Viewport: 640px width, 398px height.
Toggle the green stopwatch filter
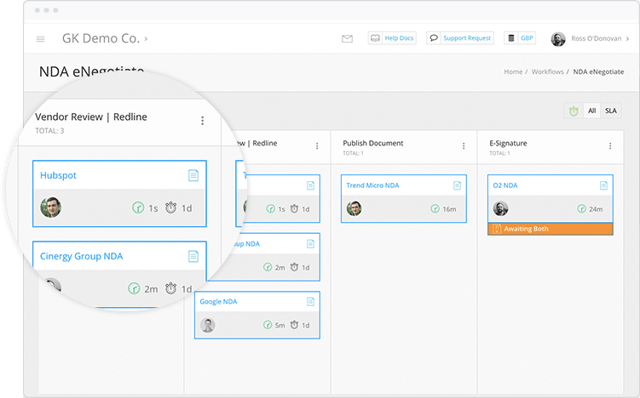[x=574, y=111]
